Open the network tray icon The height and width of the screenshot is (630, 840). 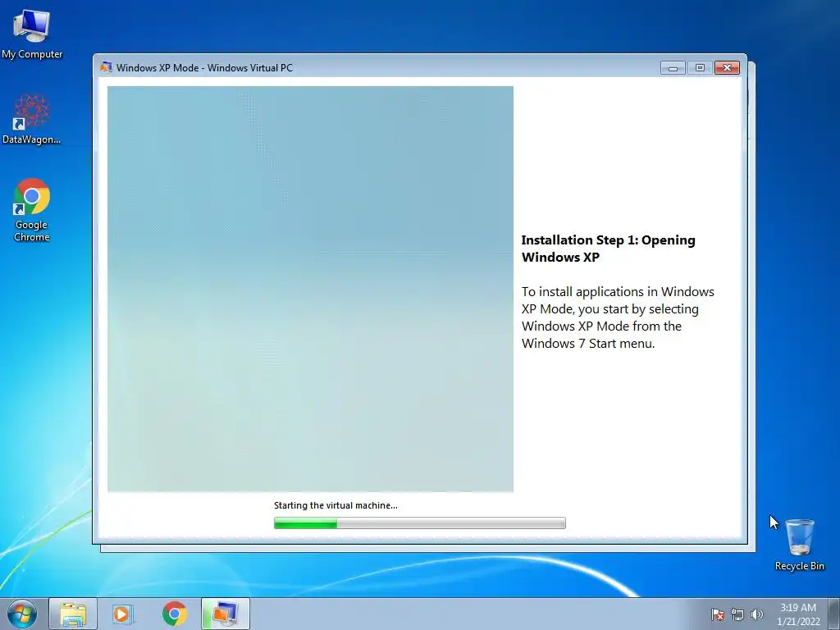(737, 614)
